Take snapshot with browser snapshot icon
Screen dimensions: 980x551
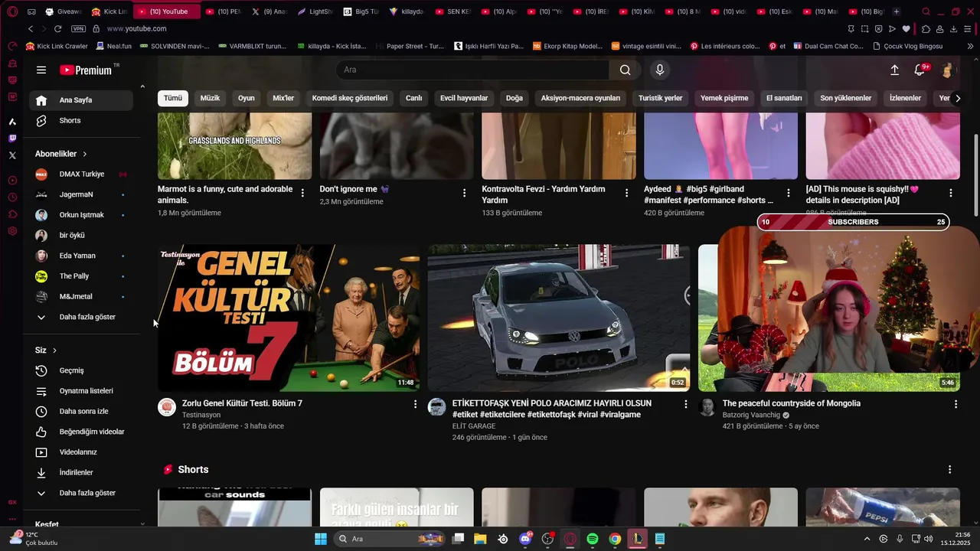tap(864, 28)
